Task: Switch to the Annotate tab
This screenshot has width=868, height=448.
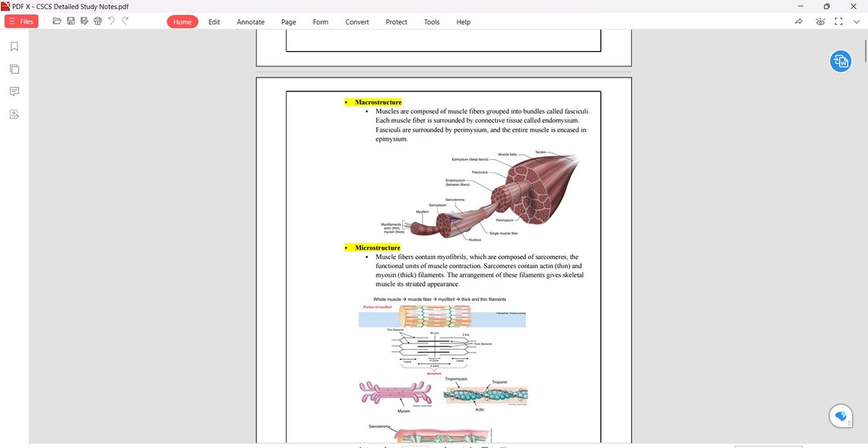Action: point(251,22)
